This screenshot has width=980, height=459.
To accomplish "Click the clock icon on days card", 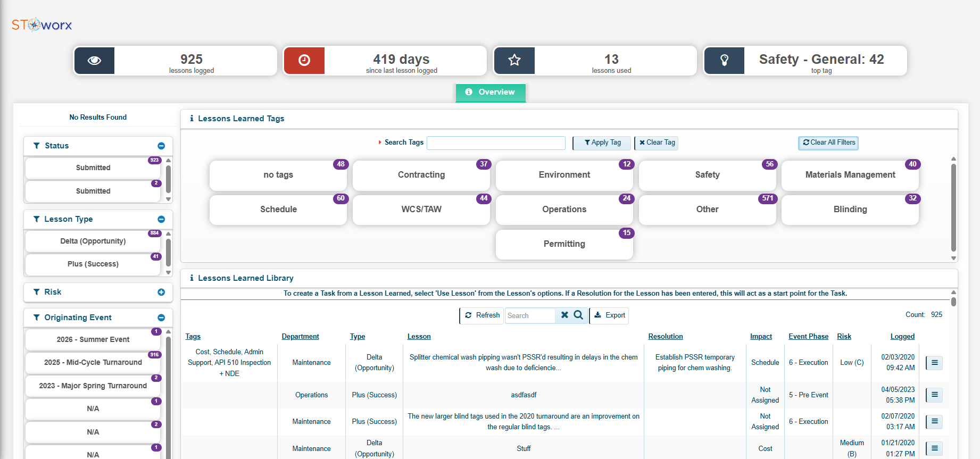I will [304, 61].
